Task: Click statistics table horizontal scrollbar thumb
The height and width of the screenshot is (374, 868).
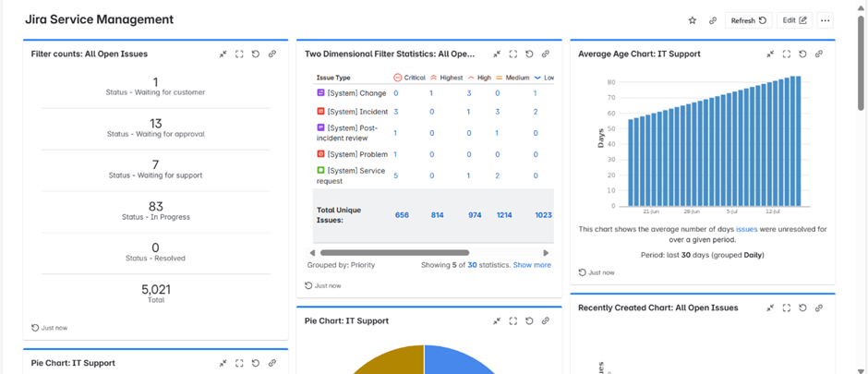Action: tap(394, 252)
